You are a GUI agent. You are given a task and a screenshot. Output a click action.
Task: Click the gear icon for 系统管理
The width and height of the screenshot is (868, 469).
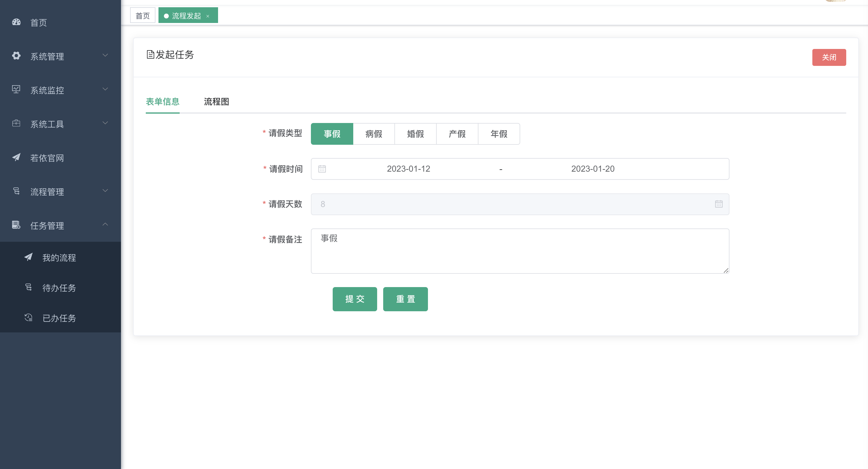point(16,56)
